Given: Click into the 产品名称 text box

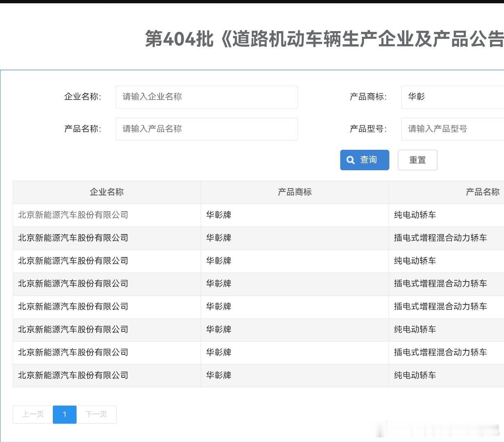Looking at the screenshot, I should 207,129.
